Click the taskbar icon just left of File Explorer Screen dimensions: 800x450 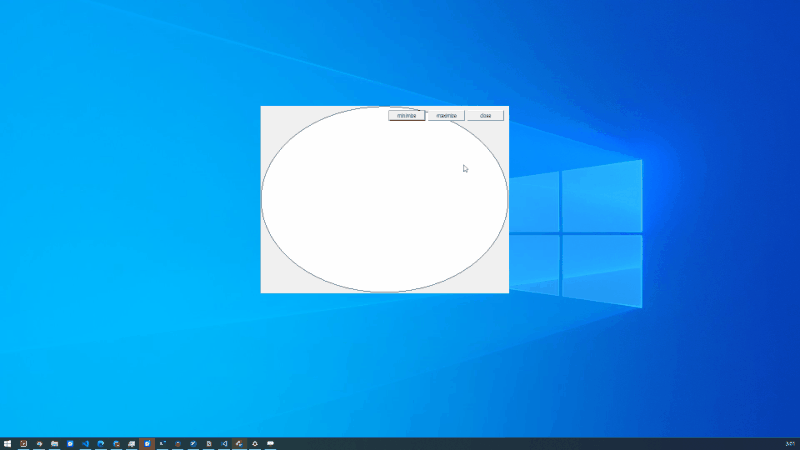39,443
